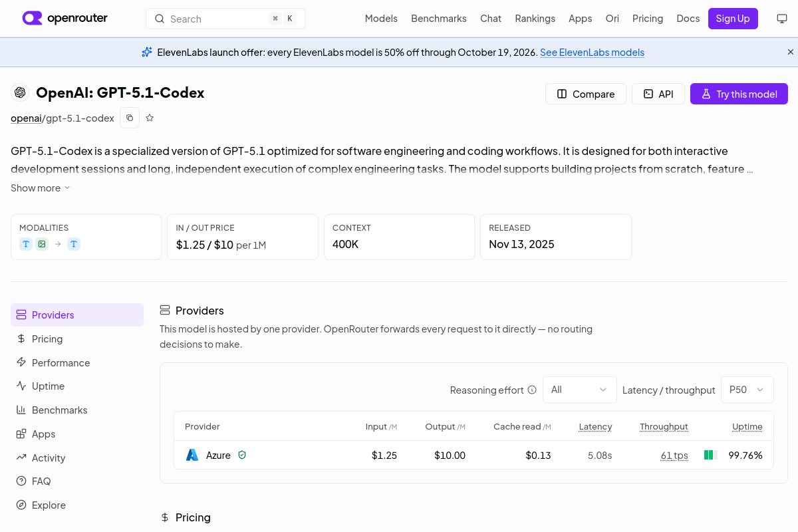Screen dimensions: 798x532
Task: Open the OpenRouter logo home link
Action: click(65, 18)
